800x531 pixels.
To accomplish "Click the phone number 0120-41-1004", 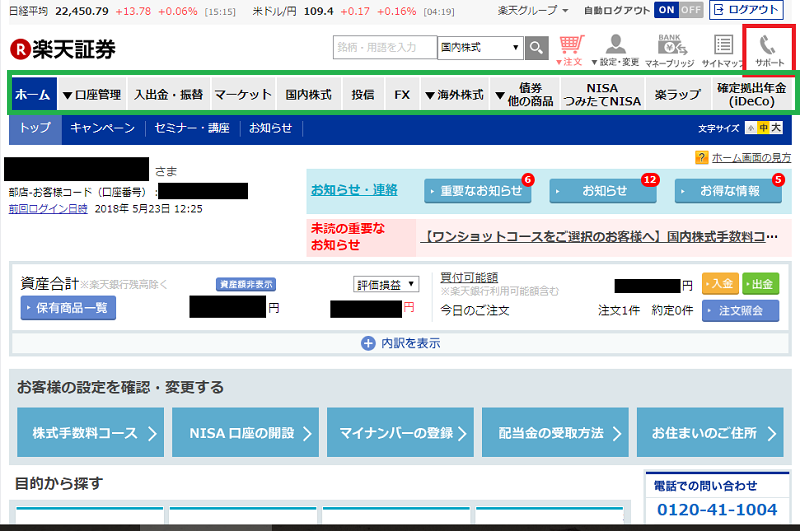I will (x=717, y=509).
